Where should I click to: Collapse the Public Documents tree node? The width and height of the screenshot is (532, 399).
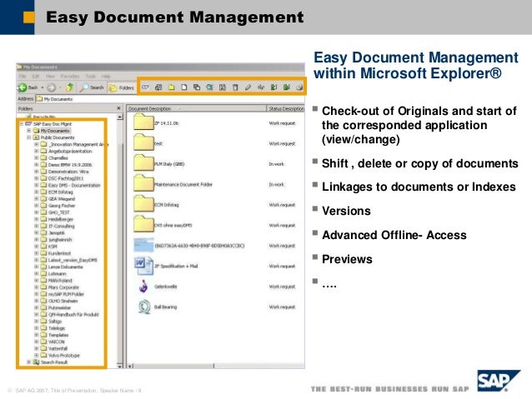point(29,137)
